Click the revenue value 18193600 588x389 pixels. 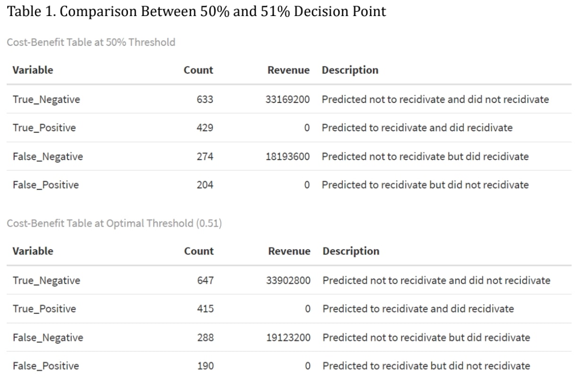pos(287,156)
